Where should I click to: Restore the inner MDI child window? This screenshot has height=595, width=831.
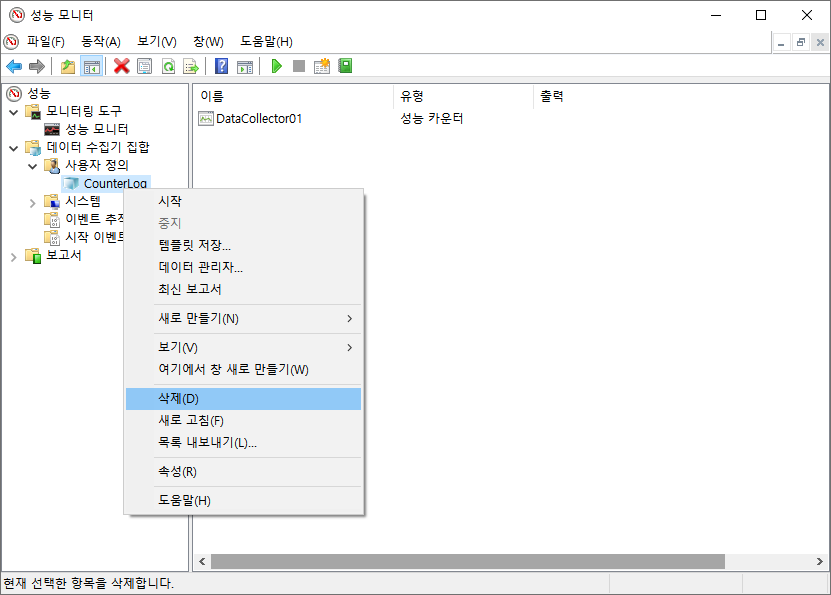[801, 42]
